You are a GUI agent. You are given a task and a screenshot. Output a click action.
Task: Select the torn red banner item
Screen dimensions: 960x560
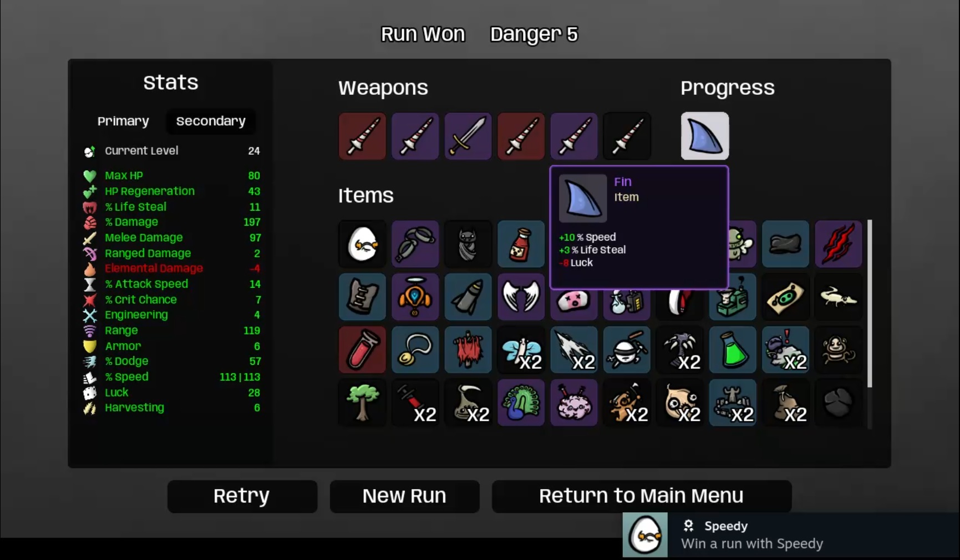[x=468, y=350]
